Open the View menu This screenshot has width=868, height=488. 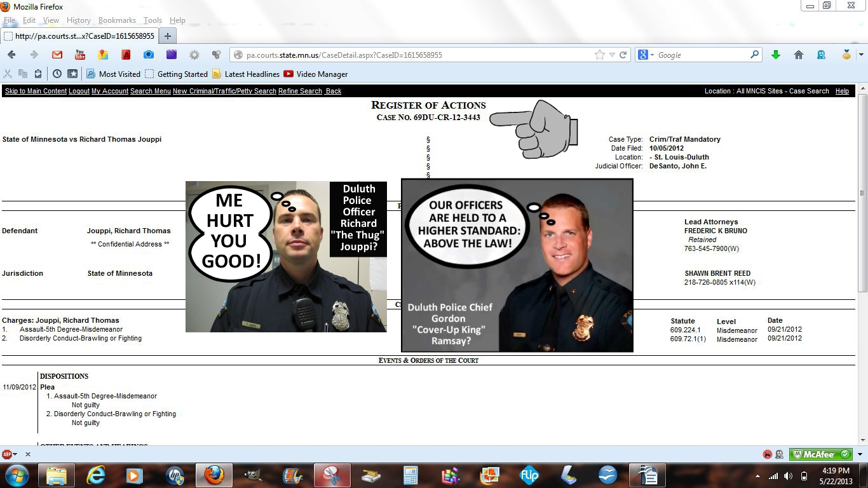click(x=51, y=20)
